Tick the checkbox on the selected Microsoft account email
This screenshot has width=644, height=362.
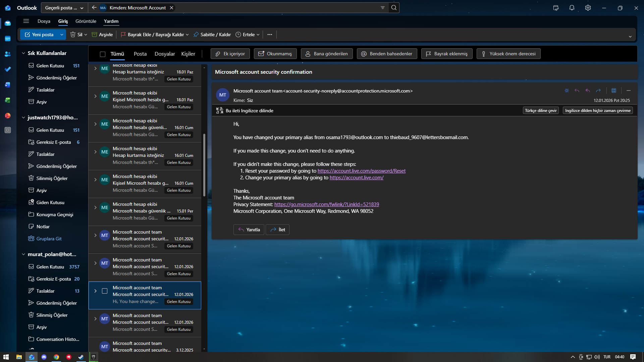pyautogui.click(x=105, y=291)
